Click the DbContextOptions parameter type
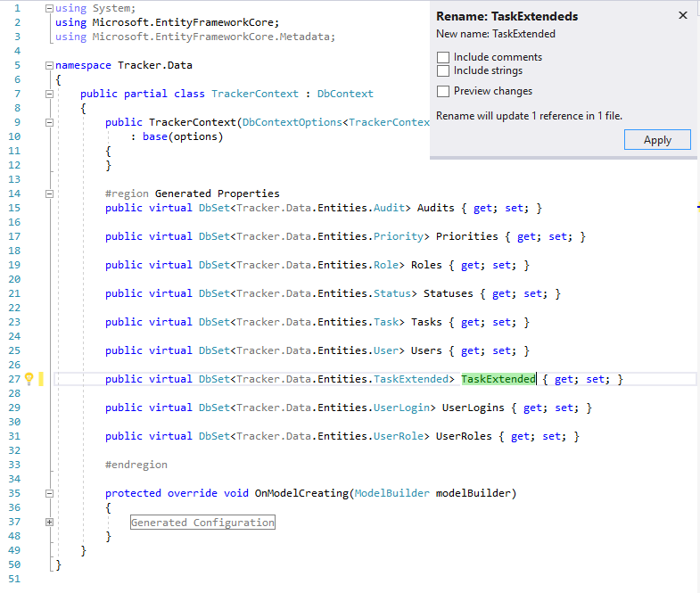The height and width of the screenshot is (593, 700). (x=292, y=122)
